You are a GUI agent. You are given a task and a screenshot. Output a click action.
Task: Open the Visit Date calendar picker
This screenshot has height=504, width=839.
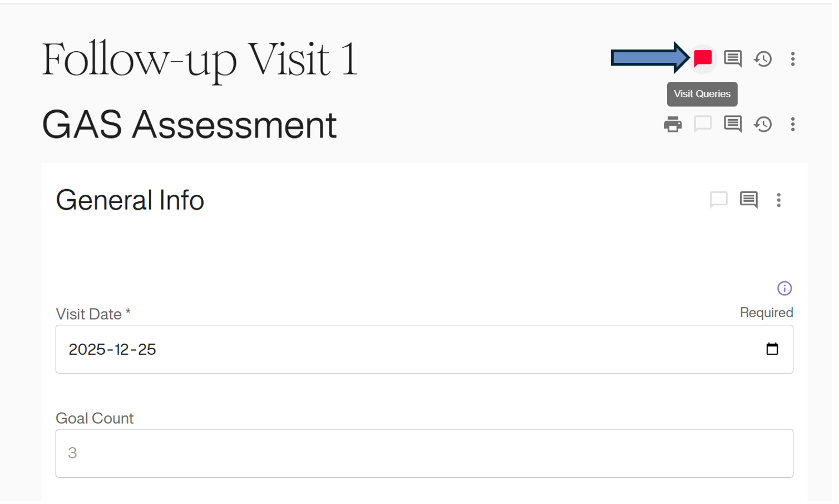tap(772, 349)
